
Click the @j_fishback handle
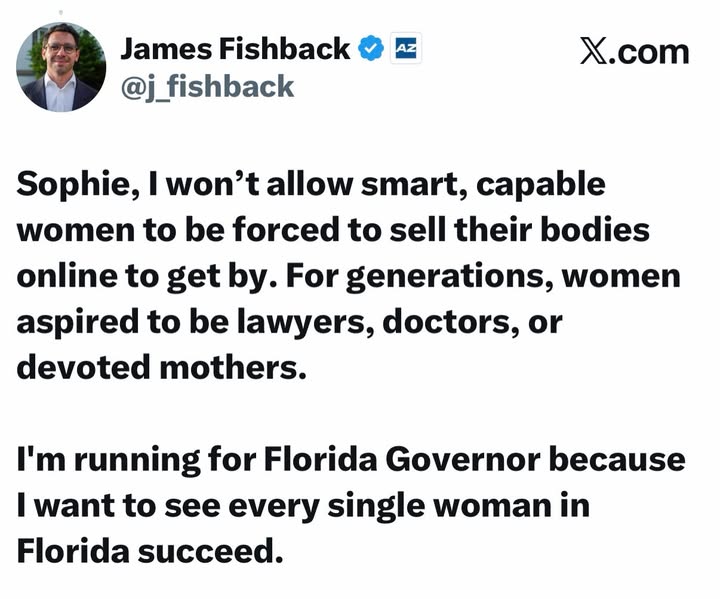tap(208, 86)
